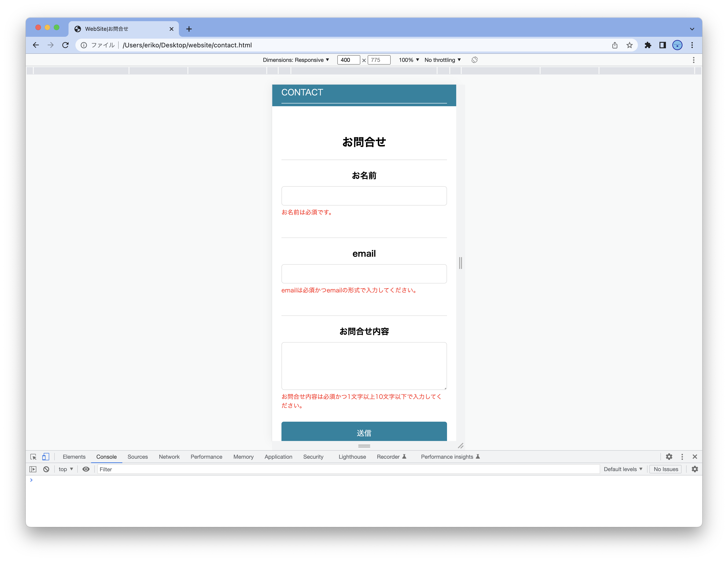
Task: Bookmark page with the star icon
Action: point(629,45)
